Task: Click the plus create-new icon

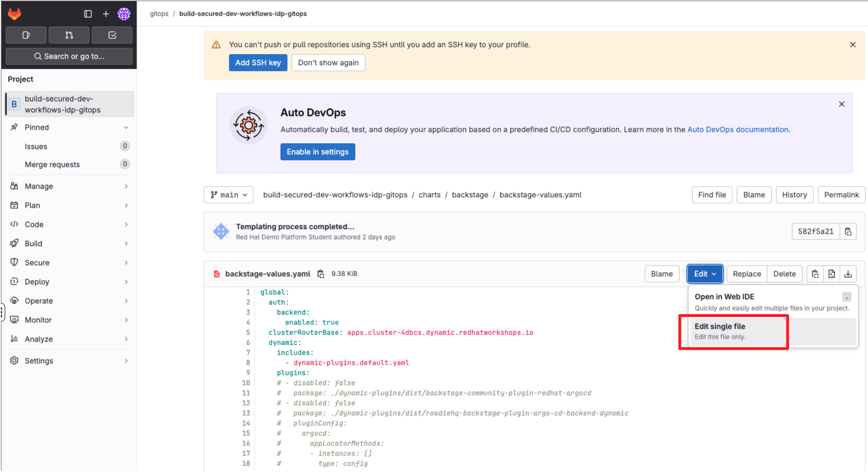Action: (106, 14)
